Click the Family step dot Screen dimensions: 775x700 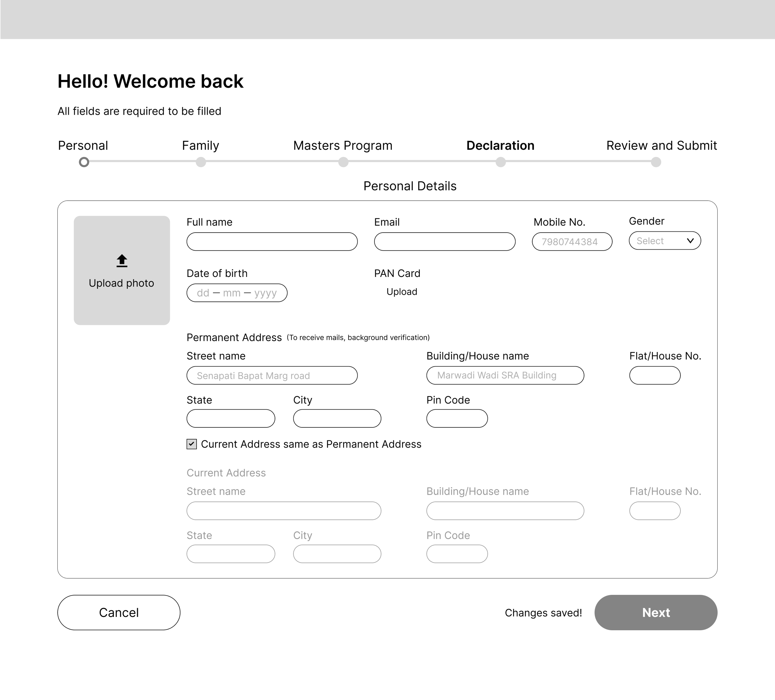[x=201, y=162]
